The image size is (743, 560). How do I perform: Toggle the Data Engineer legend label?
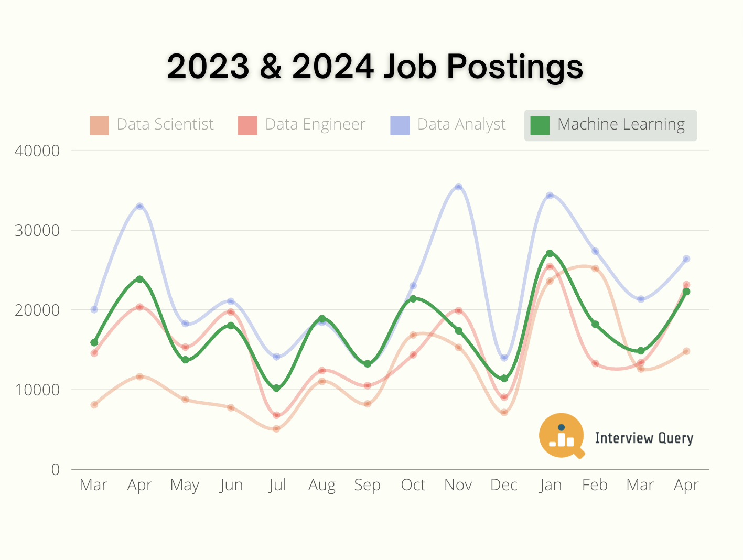(315, 124)
